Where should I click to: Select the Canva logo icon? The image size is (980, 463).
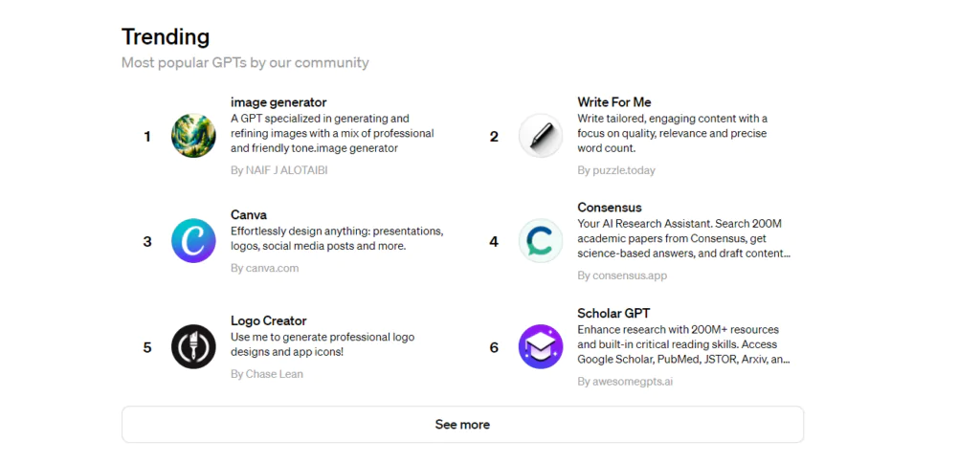tap(193, 240)
